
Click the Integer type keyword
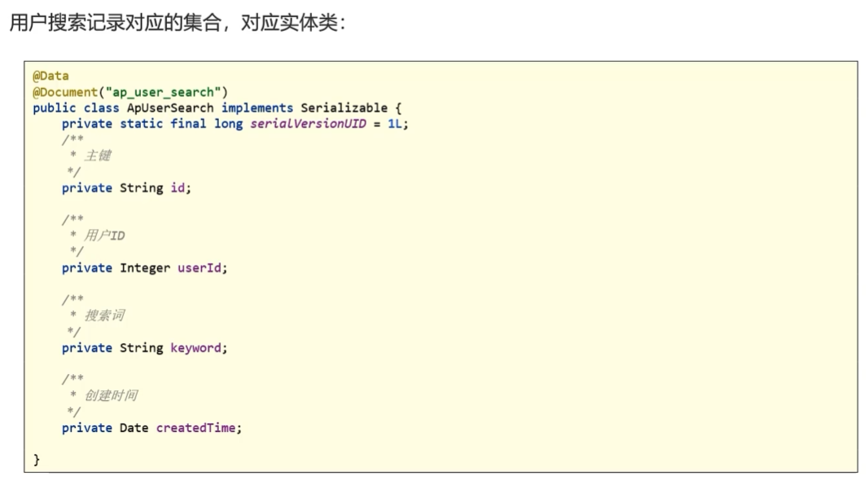point(145,268)
